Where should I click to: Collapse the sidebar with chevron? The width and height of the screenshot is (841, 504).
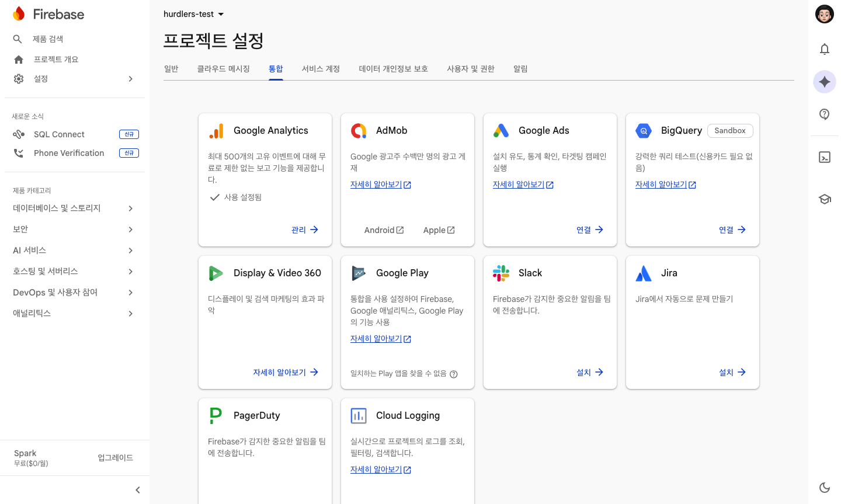[138, 490]
